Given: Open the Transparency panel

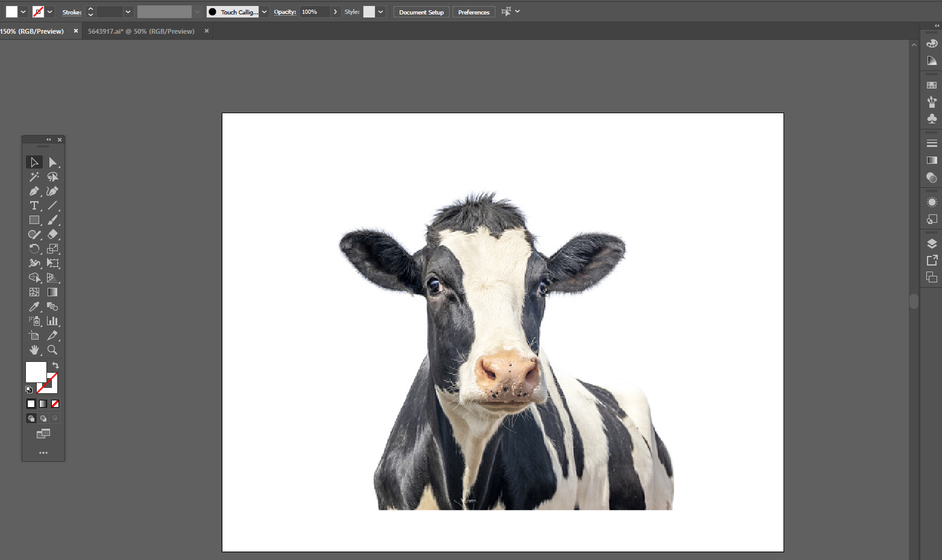Looking at the screenshot, I should point(932,178).
